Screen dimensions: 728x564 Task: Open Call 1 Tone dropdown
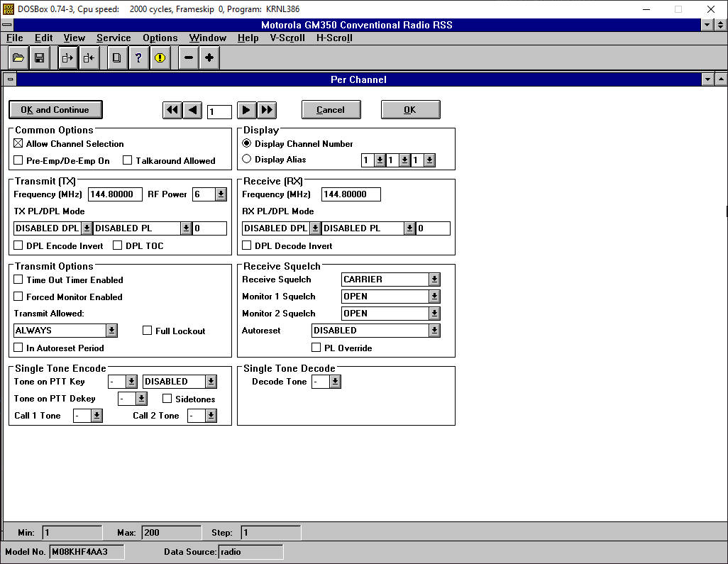(x=96, y=416)
